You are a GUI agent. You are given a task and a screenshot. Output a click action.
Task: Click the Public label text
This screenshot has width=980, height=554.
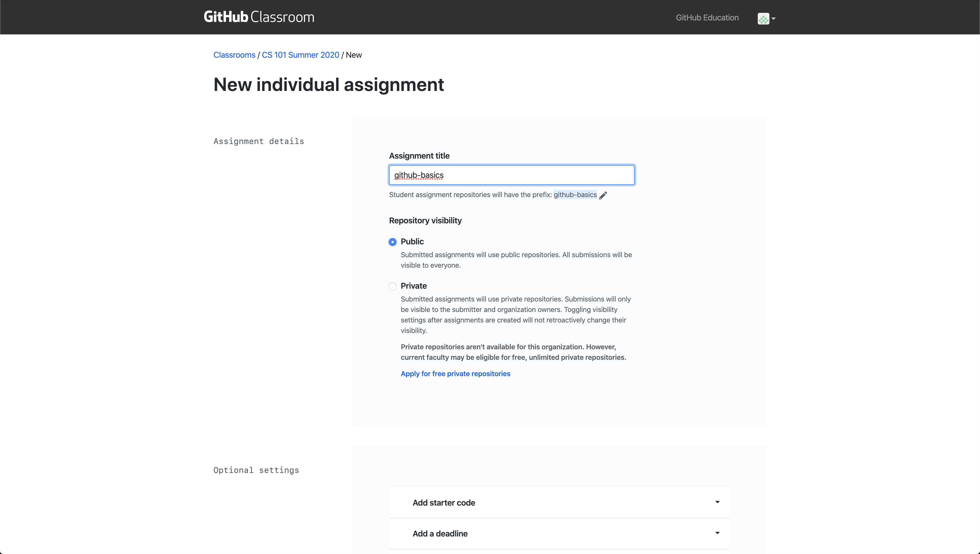pos(412,242)
